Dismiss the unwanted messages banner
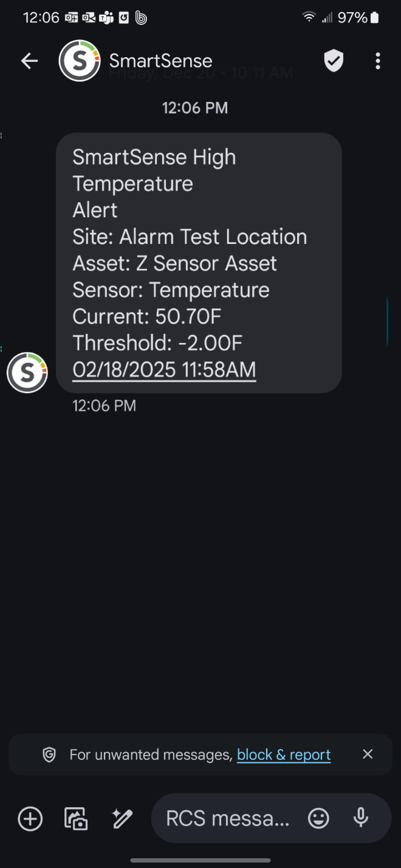Screen dimensions: 401x868 point(368,754)
